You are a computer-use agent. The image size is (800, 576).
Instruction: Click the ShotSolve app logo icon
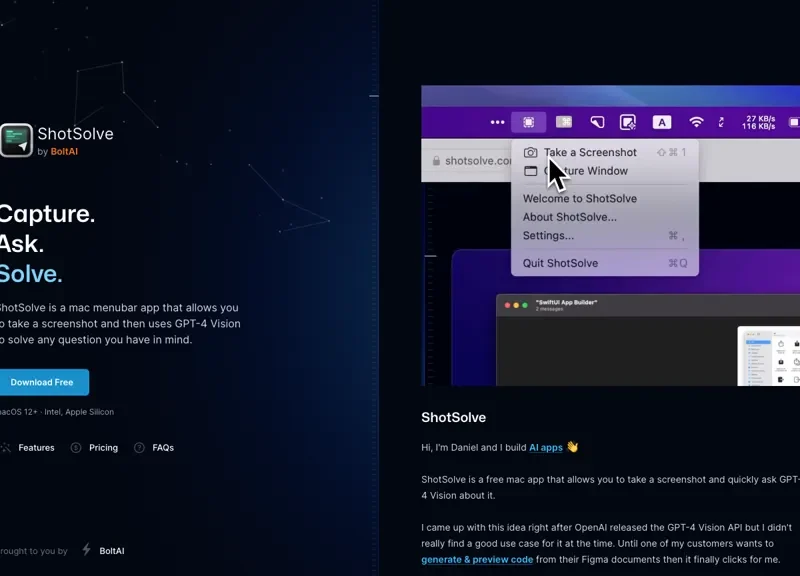(x=16, y=140)
